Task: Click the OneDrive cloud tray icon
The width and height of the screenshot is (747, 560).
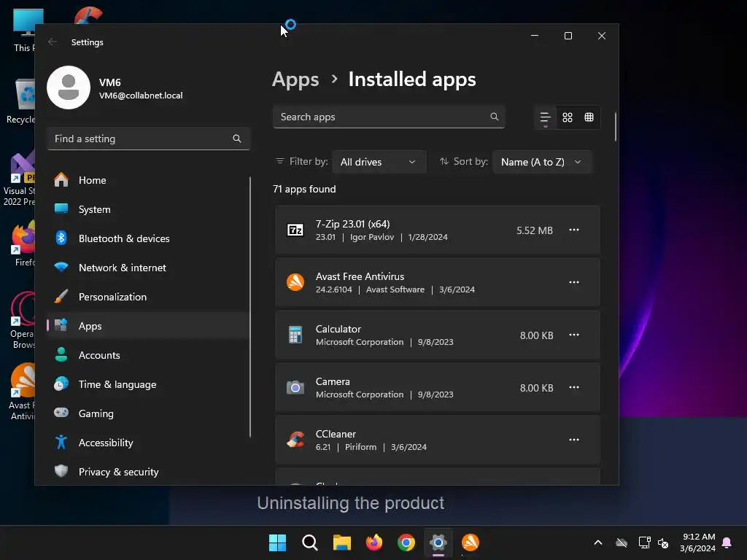Action: click(x=622, y=542)
